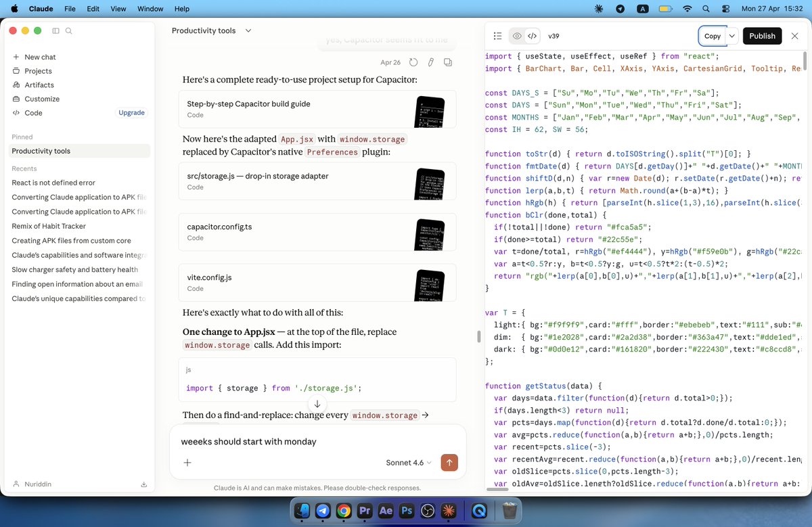Image resolution: width=812 pixels, height=527 pixels.
Task: Open the Window menu
Action: (x=150, y=9)
